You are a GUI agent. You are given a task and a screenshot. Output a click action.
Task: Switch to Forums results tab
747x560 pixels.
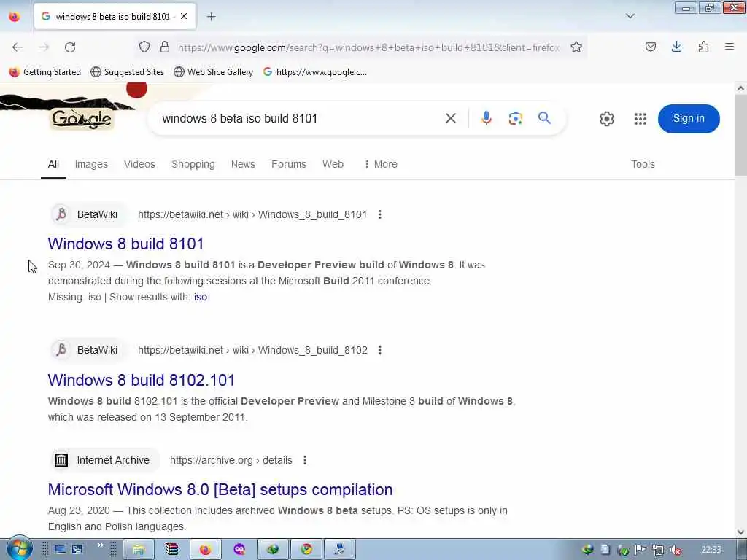pos(289,164)
